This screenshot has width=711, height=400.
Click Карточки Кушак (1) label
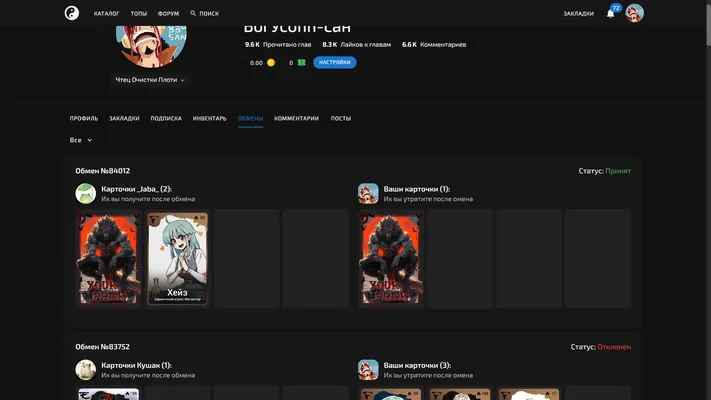click(x=136, y=366)
